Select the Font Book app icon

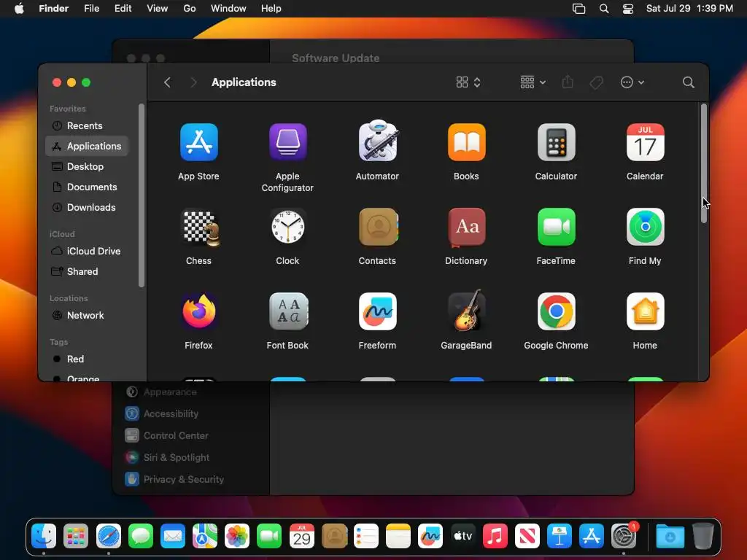(x=287, y=311)
